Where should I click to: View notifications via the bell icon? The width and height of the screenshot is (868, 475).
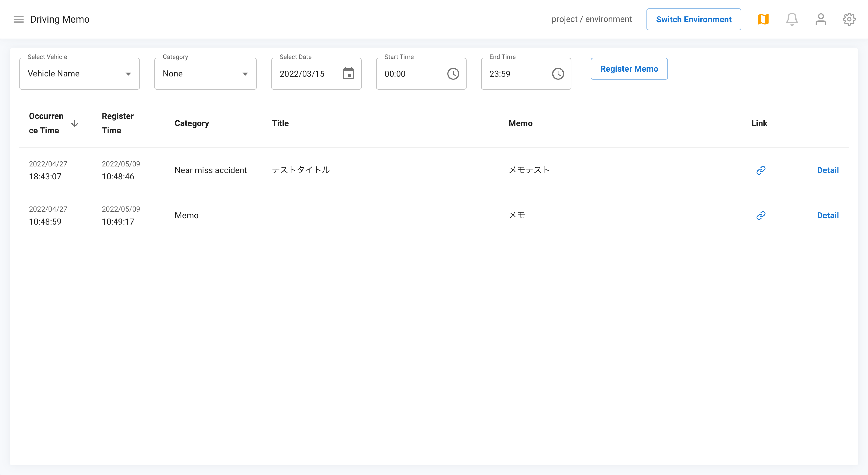point(792,19)
